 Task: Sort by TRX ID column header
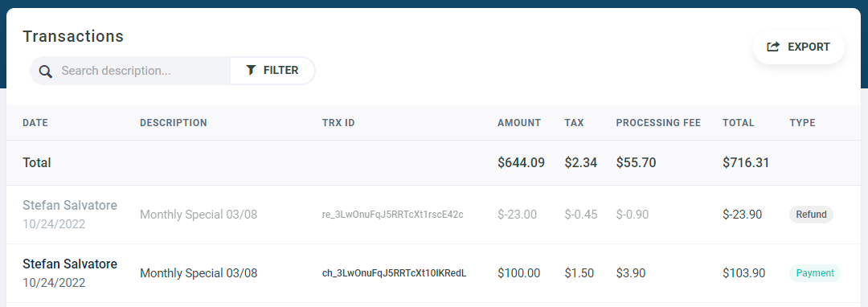(x=338, y=123)
